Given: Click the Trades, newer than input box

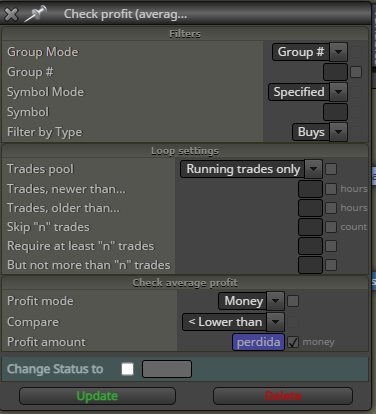Looking at the screenshot, I should coord(310,189).
